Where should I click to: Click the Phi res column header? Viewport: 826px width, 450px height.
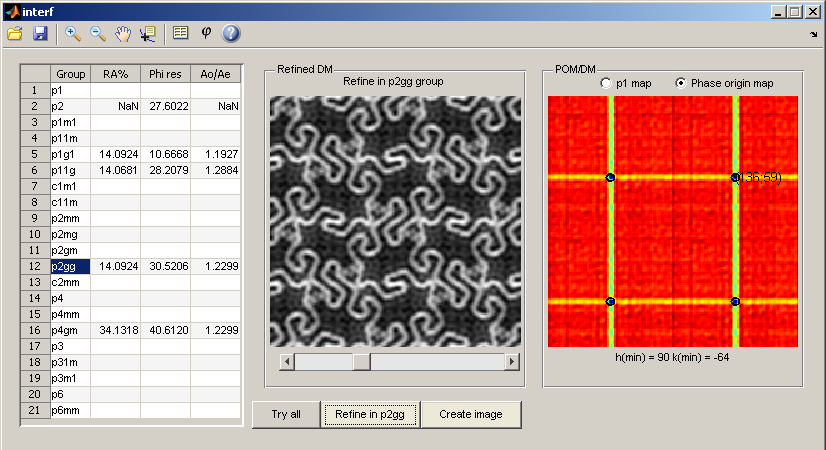165,74
